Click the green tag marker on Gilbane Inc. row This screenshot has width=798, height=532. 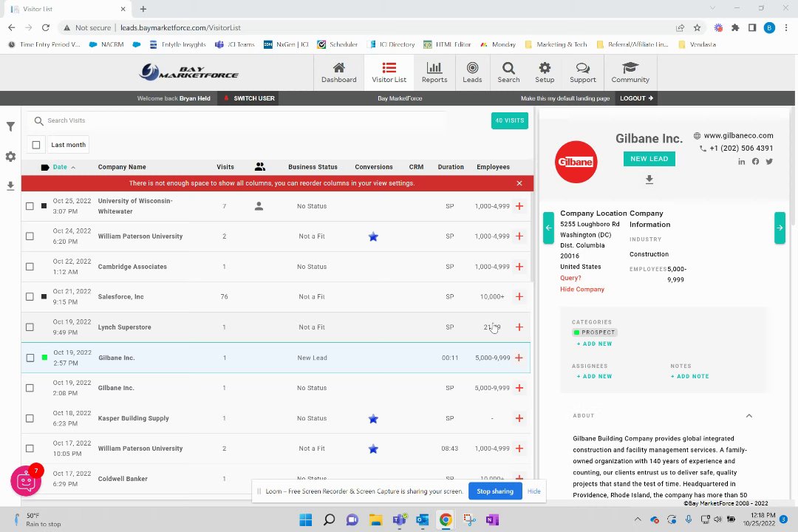tap(44, 358)
